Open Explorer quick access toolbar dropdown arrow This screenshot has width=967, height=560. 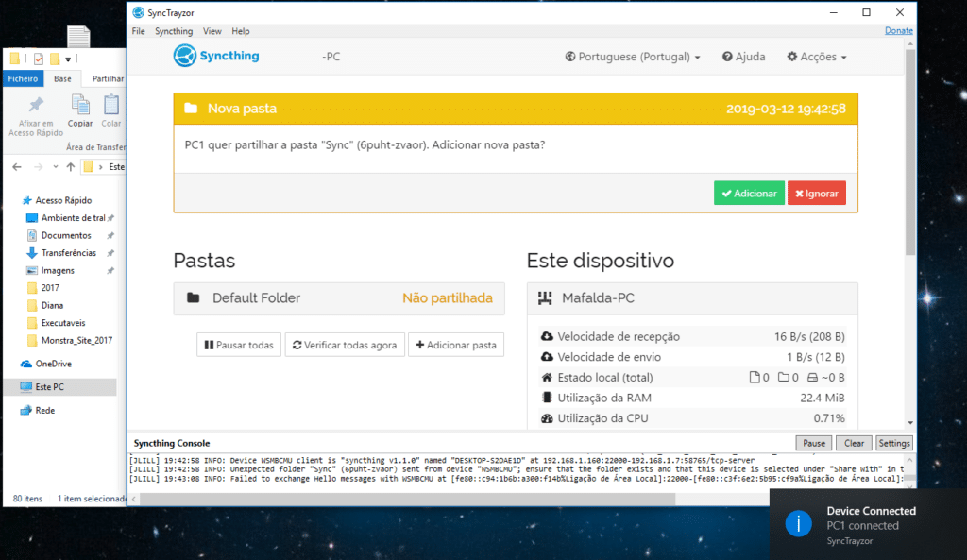(x=68, y=59)
